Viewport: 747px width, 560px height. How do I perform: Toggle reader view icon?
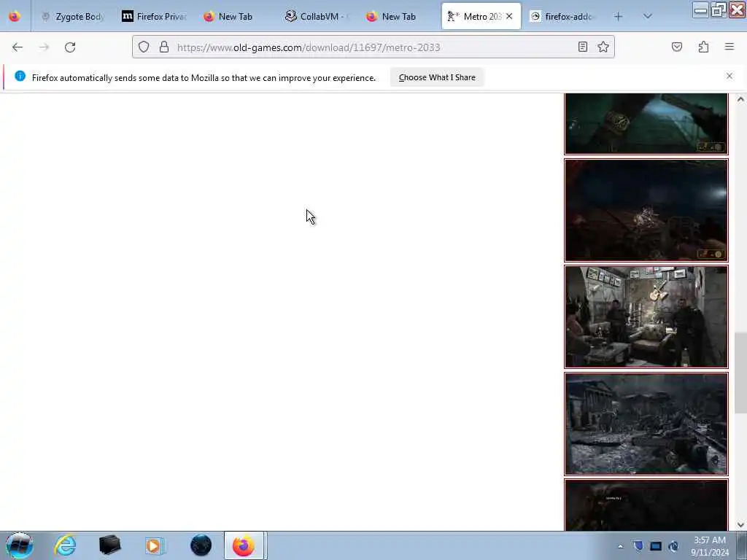pyautogui.click(x=583, y=47)
